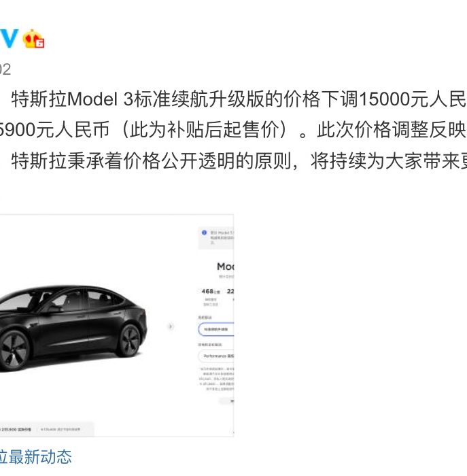
Task: Select the highlighted standard range upgrade option
Action: coord(215,329)
